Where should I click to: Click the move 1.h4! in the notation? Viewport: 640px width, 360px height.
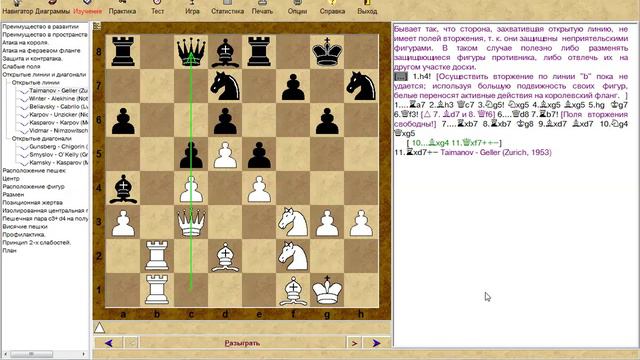pyautogui.click(x=422, y=77)
